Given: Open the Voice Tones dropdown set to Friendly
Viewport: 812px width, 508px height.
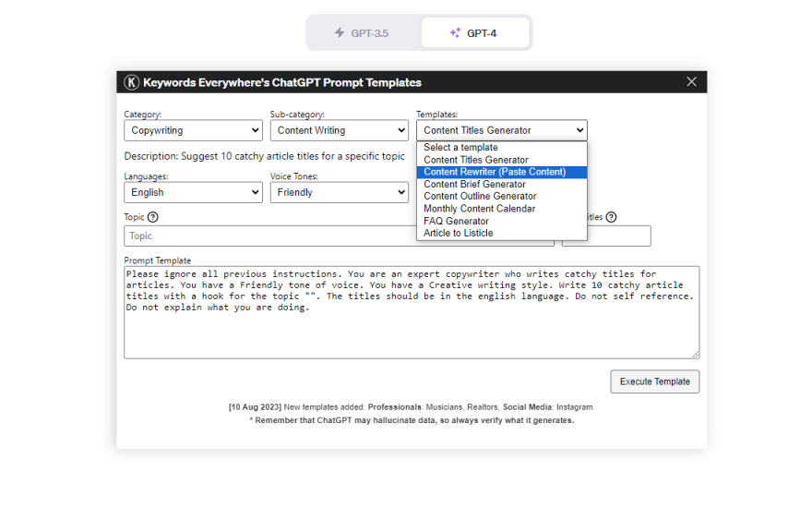Looking at the screenshot, I should tap(339, 192).
